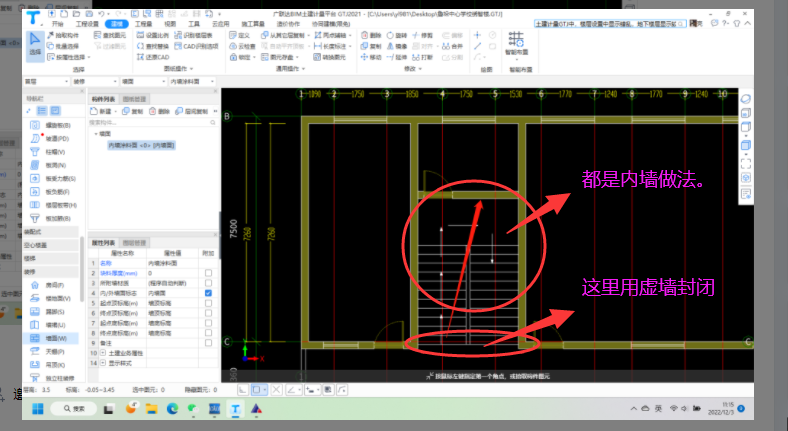
Task: Click the 搜索构件 search field
Action: 152,123
